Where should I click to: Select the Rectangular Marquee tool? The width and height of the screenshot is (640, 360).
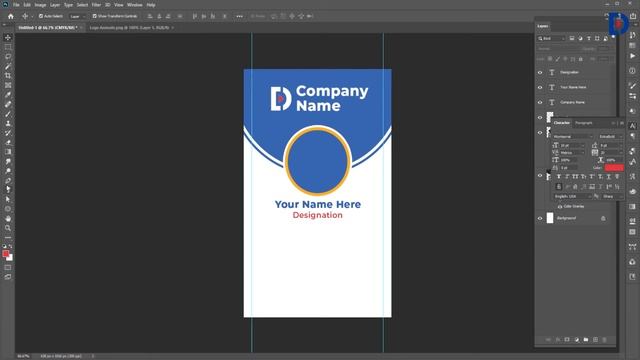[8, 47]
